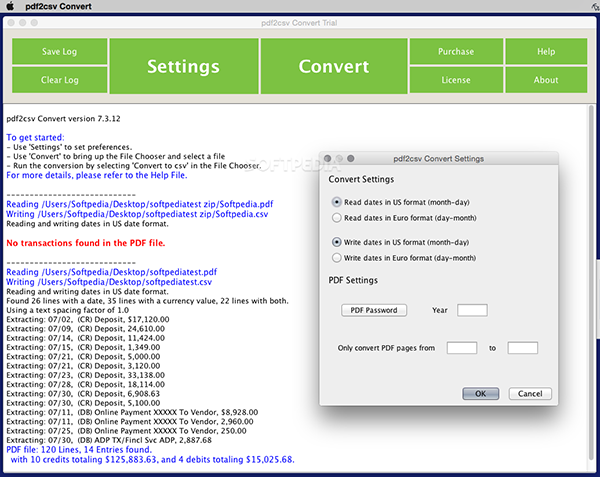Click the log line 'Deposit, $17,120.00'

88,319
